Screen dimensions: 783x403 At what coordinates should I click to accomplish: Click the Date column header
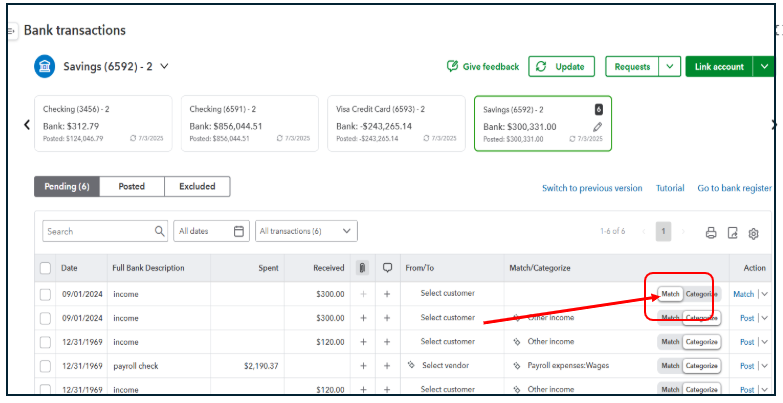tap(69, 268)
